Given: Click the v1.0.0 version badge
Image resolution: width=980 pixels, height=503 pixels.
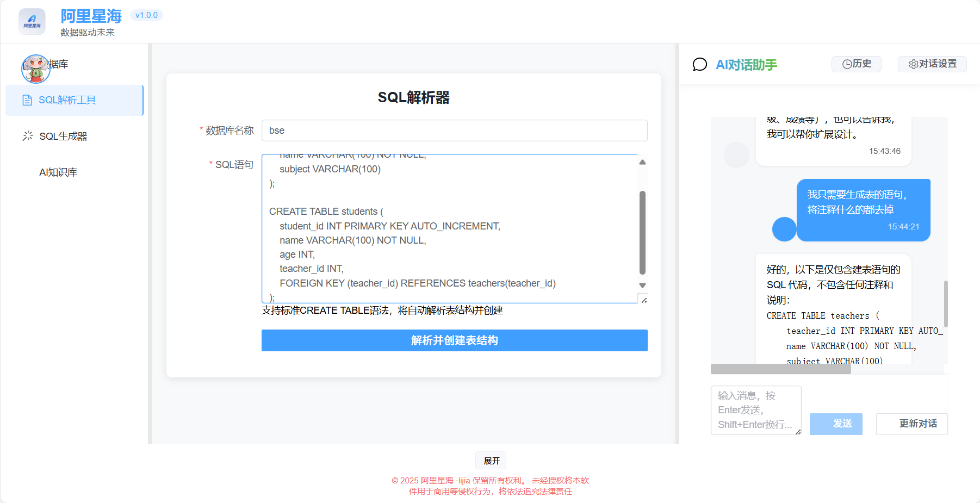Looking at the screenshot, I should (146, 15).
